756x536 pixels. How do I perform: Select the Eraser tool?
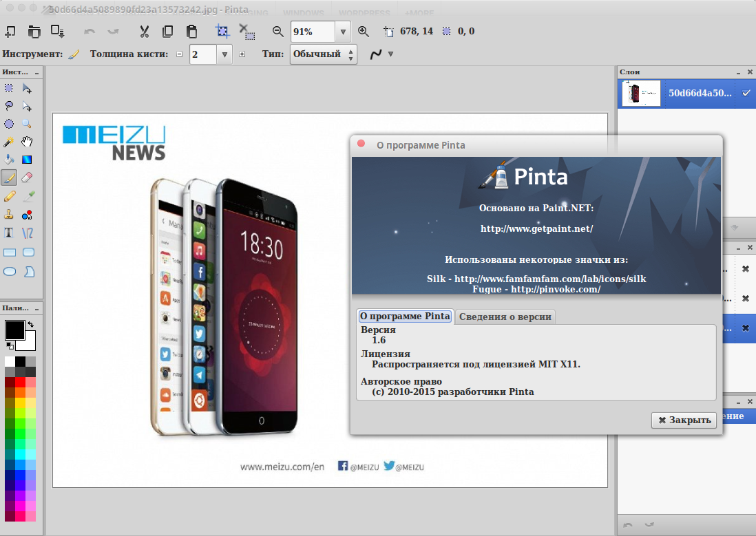pyautogui.click(x=27, y=178)
